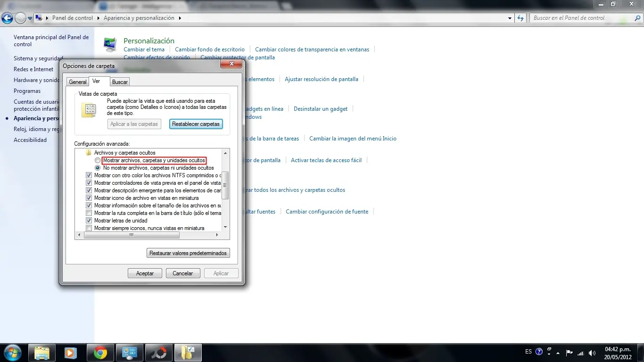Click the settings list scroll-down arrow
Viewport: 644px width, 362px height.
tap(225, 227)
